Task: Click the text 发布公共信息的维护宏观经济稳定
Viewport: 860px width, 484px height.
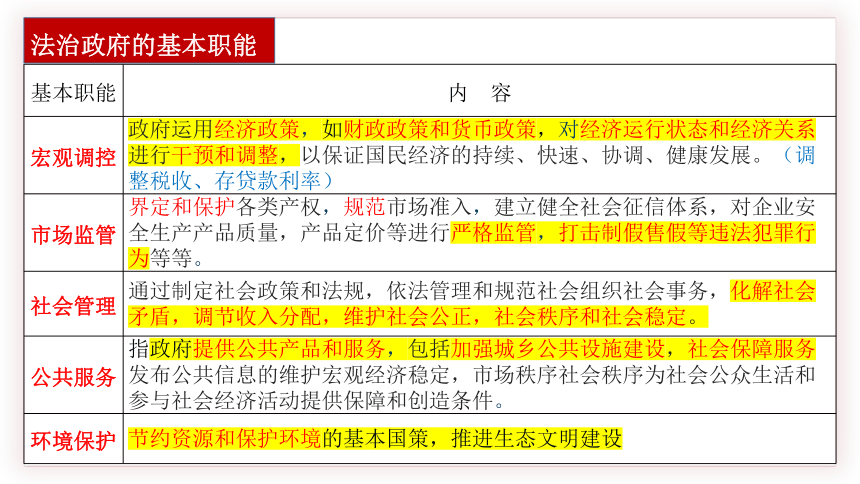Action: pyautogui.click(x=289, y=375)
